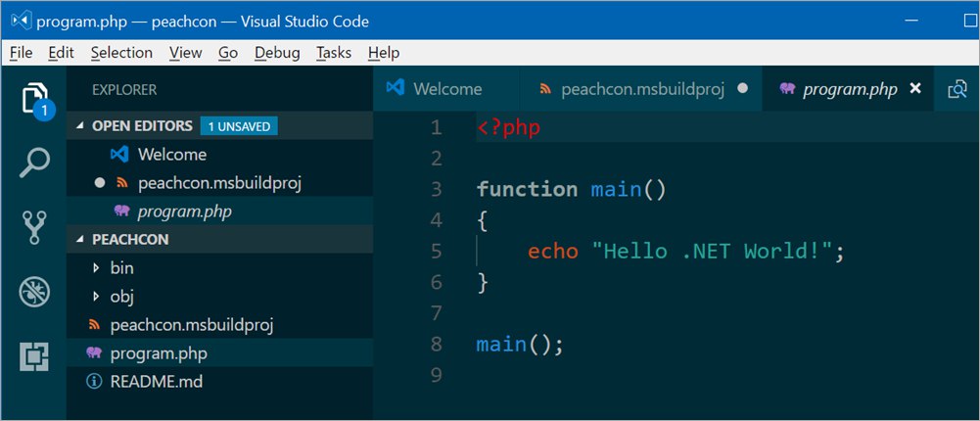
Task: Click the RSS icon beside peachcon.msbuildproj in PEACHCON
Action: [x=94, y=325]
